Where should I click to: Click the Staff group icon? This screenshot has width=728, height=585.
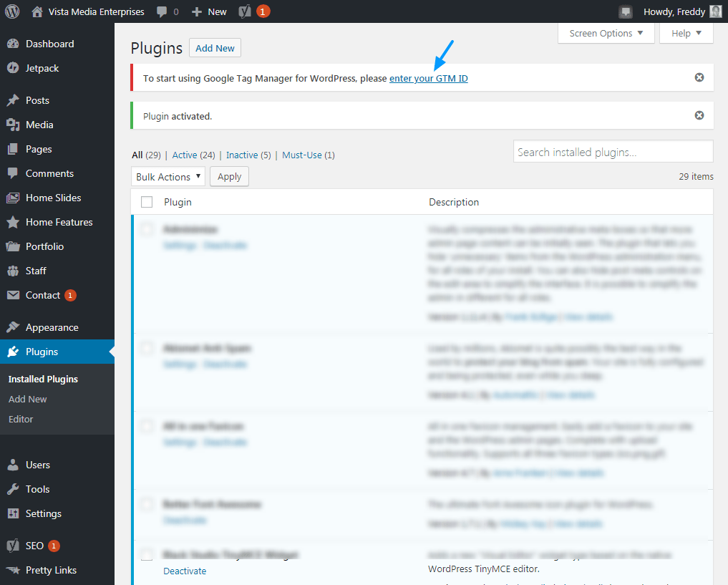click(13, 271)
